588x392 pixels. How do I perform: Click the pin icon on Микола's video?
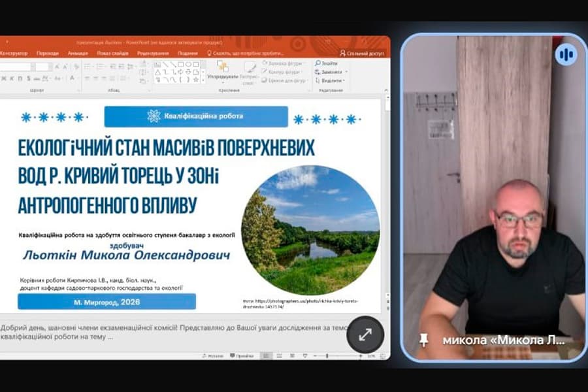[x=424, y=340]
